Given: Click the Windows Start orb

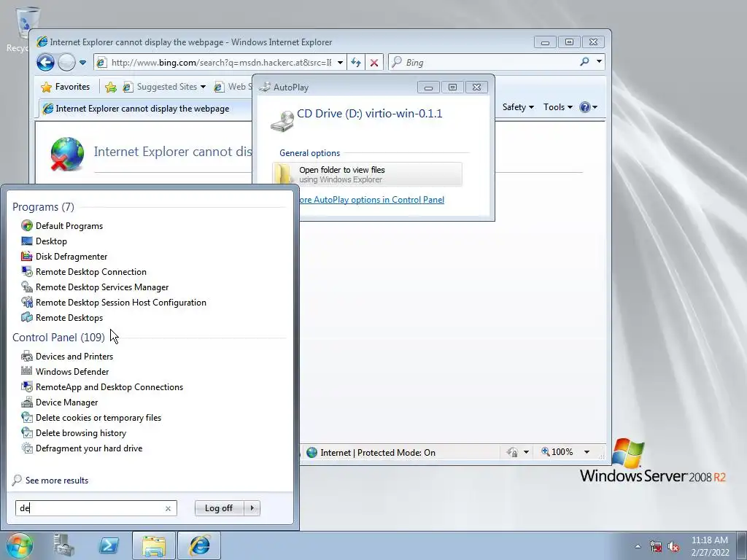Looking at the screenshot, I should 19,545.
